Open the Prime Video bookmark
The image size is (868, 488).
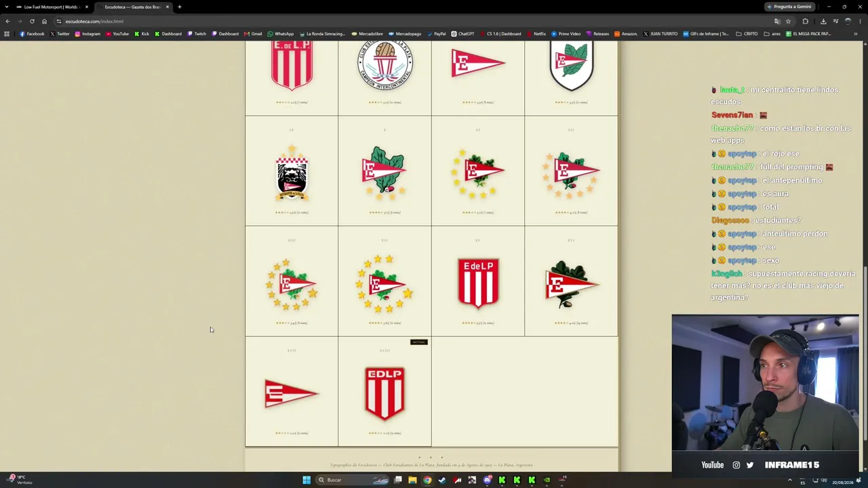[566, 34]
